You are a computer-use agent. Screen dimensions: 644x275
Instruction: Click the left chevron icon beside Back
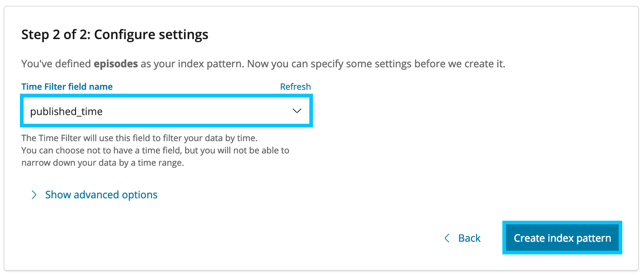(447, 238)
